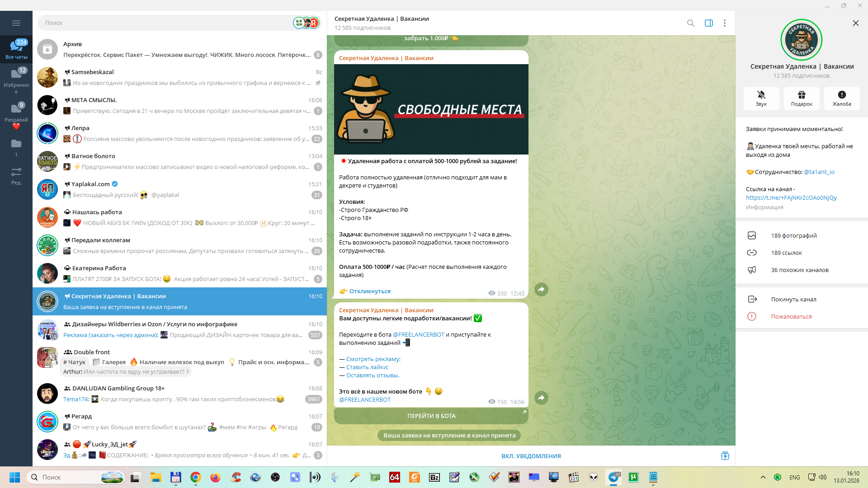Screen dimensions: 868x488
Task: Close the channel info panel with X
Action: (x=855, y=23)
